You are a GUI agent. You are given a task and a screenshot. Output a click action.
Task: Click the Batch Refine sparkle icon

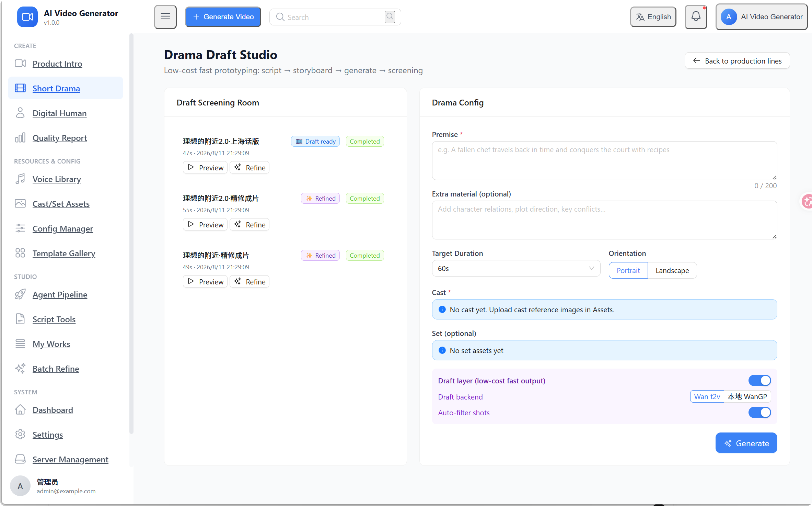20,369
